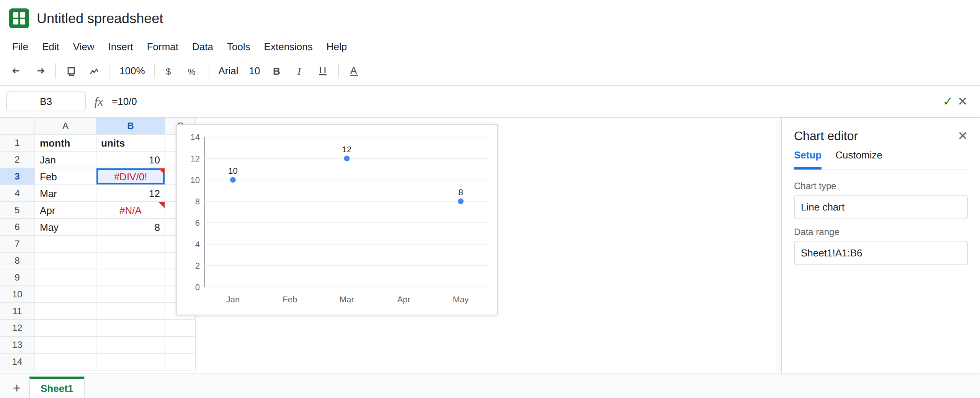
Task: Click the paint format icon
Action: coord(94,71)
